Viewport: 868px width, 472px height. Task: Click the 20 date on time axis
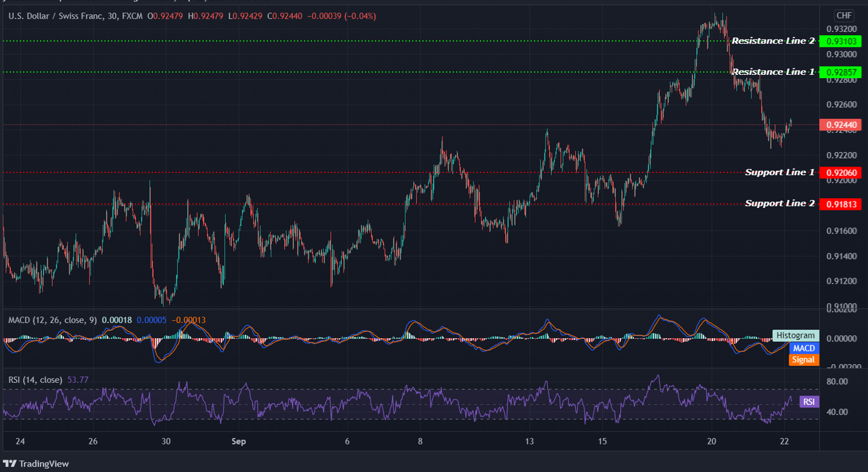click(x=712, y=441)
